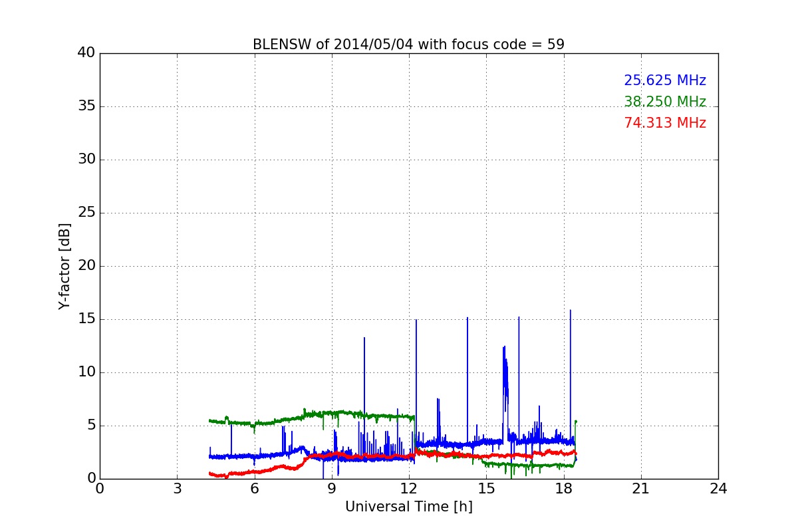Click the 'Y-factor [dB]' axis label

coord(65,266)
